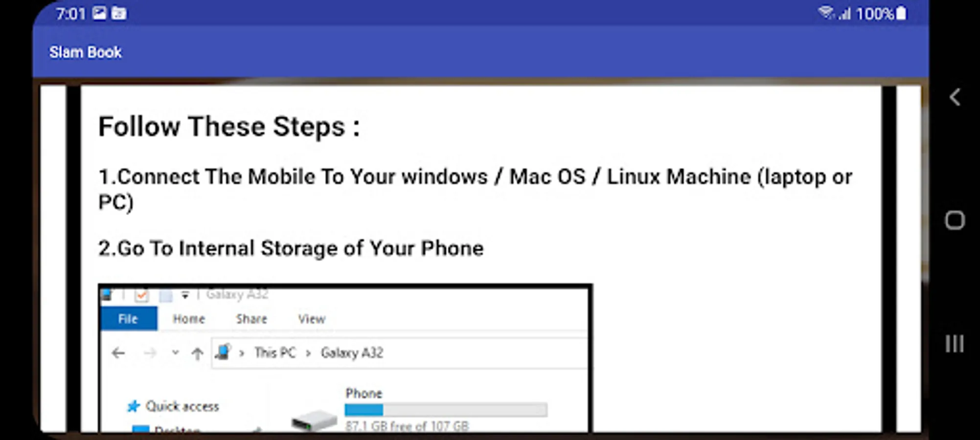
Task: Click the Quick access star icon
Action: pos(133,406)
